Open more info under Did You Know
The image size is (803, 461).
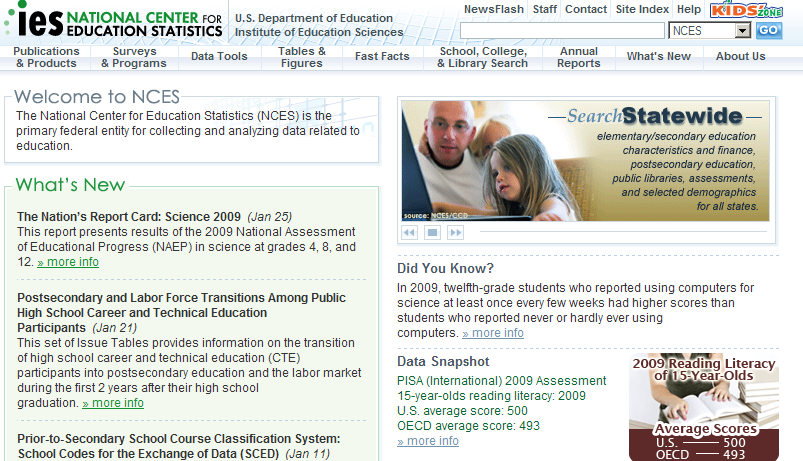coord(493,333)
